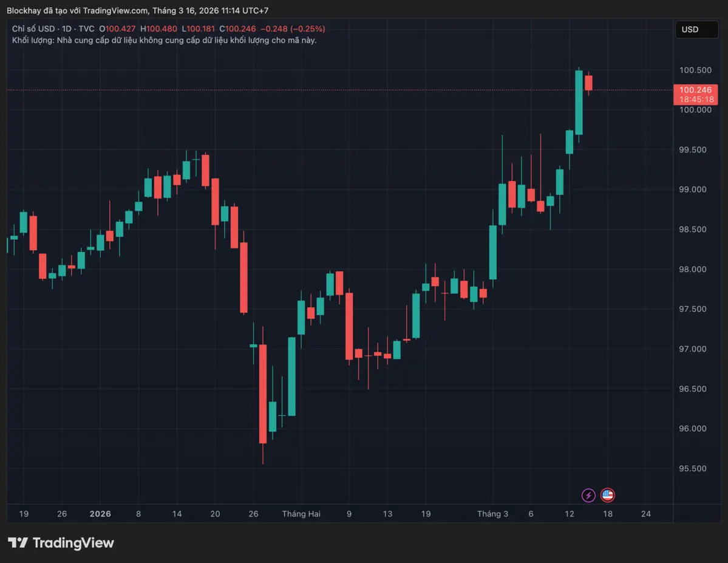The image size is (728, 563).
Task: Open the USD currency selector
Action: (x=696, y=29)
